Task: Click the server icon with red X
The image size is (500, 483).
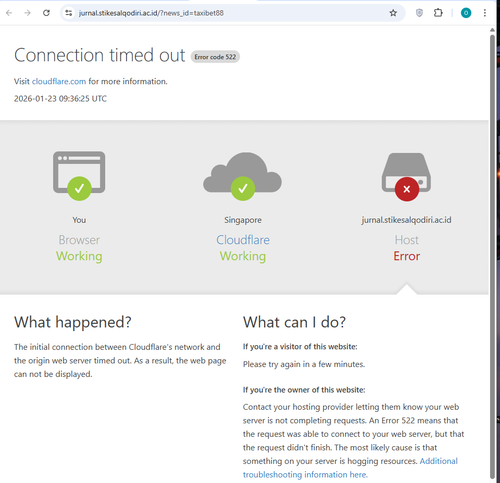Action: pos(406,177)
